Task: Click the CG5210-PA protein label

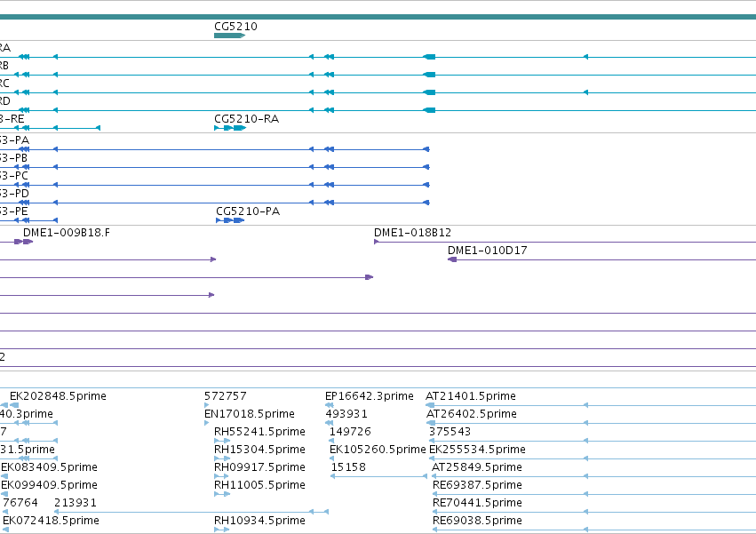Action: coord(248,211)
